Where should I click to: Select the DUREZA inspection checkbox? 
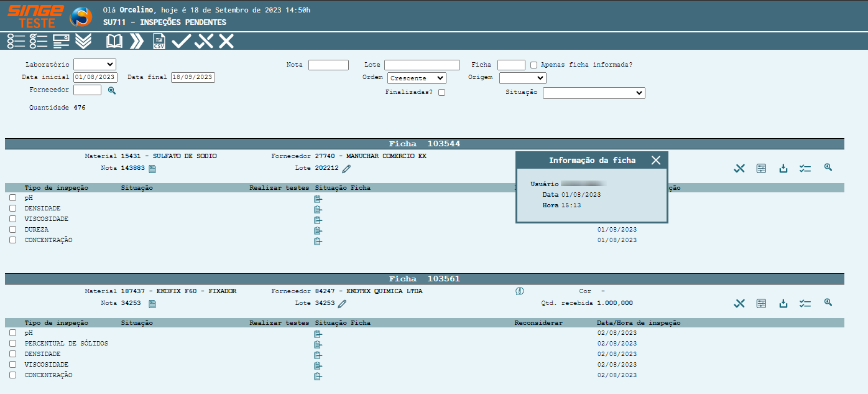click(13, 230)
